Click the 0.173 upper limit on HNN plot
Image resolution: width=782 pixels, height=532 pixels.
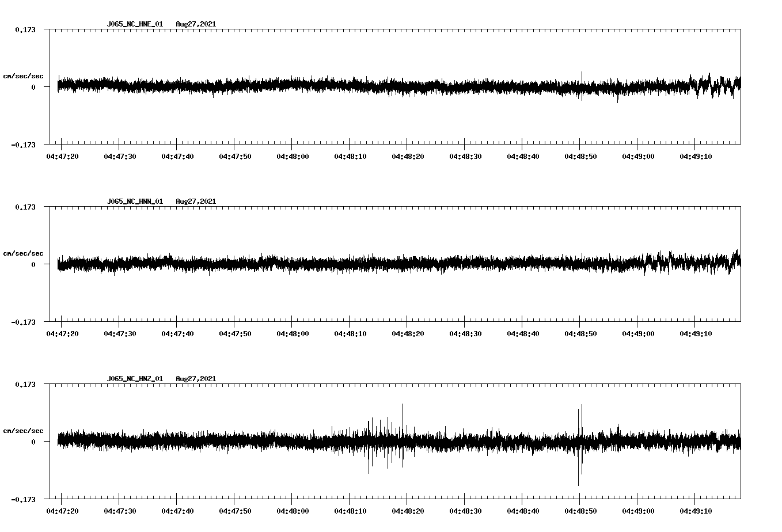[x=25, y=207]
